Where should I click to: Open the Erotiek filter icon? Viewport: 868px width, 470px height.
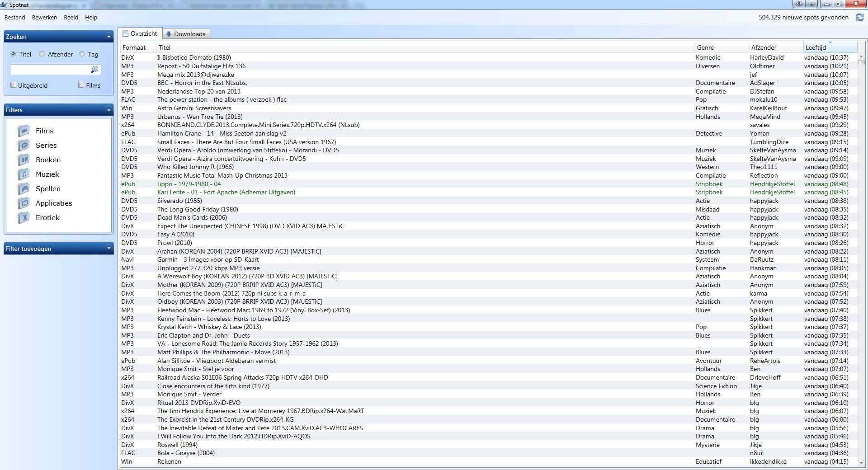[24, 217]
